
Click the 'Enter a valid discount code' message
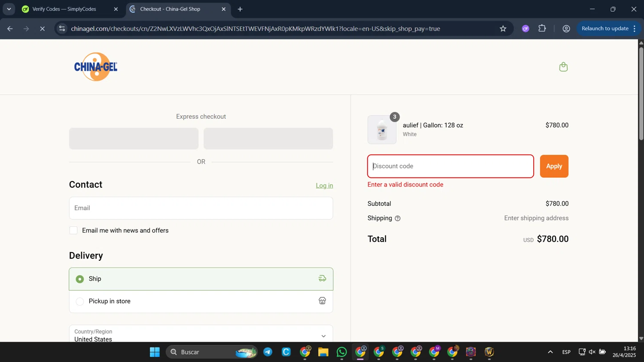coord(405,185)
